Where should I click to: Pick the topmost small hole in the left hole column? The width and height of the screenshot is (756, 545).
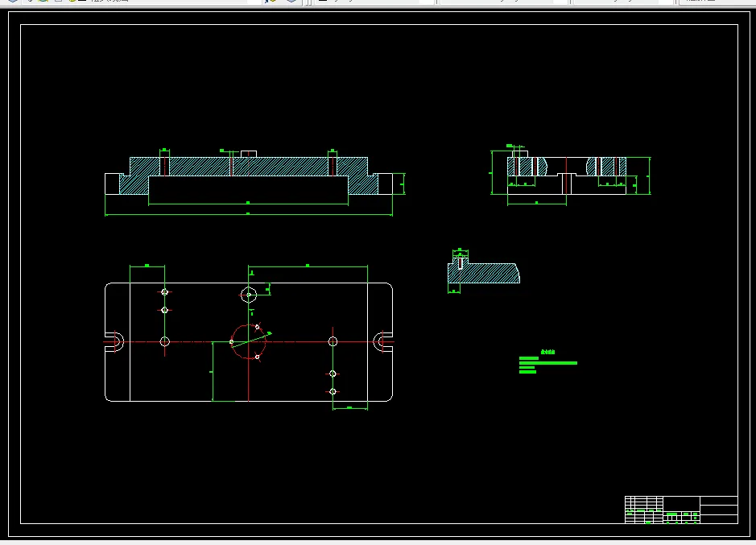click(x=164, y=291)
